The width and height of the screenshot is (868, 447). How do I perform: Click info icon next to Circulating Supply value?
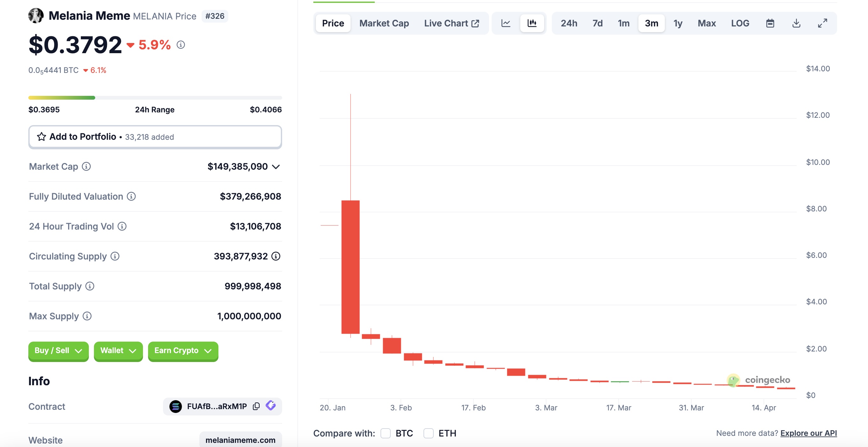click(276, 256)
